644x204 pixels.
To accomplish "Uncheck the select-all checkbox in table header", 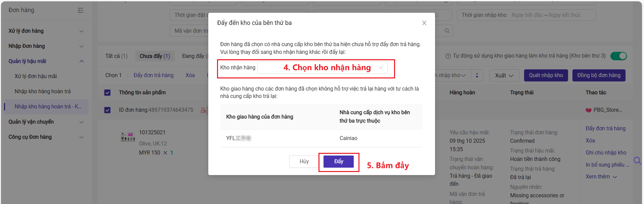I will 108,93.
